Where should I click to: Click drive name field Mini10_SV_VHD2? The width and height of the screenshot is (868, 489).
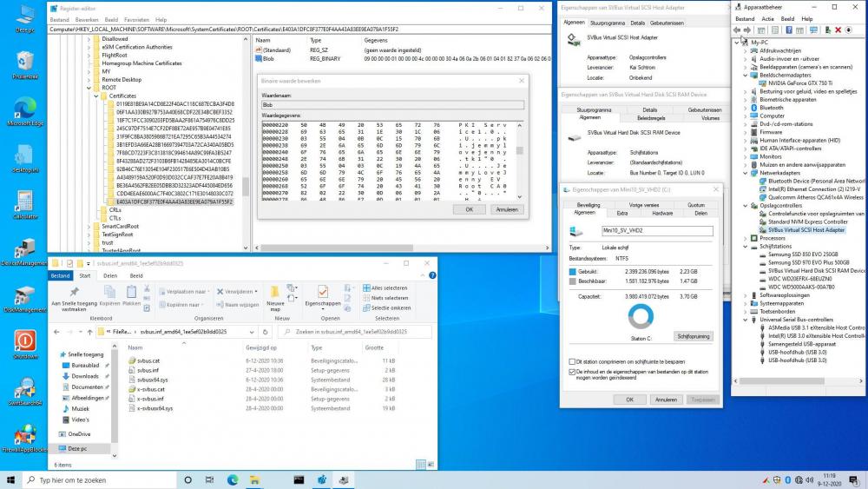coord(657,230)
